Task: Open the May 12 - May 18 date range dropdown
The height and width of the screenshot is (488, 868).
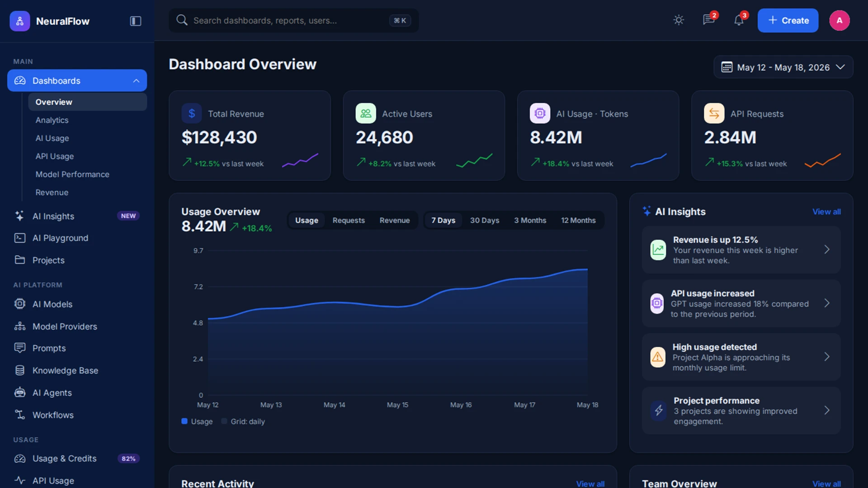Action: click(x=783, y=67)
